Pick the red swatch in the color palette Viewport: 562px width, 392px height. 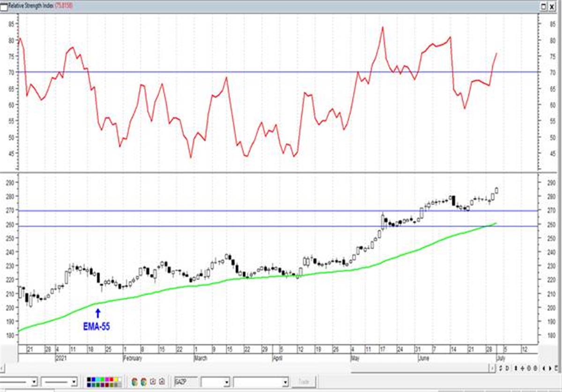pos(111,379)
